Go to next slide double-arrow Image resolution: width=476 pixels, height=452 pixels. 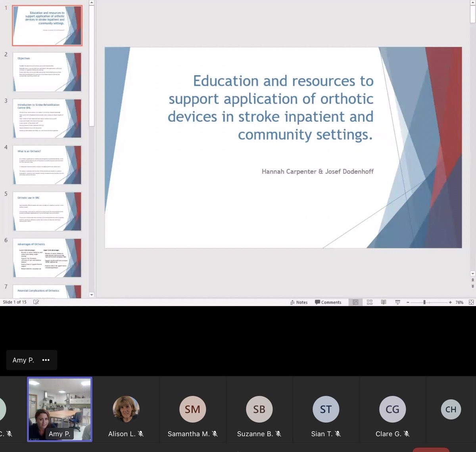click(472, 286)
